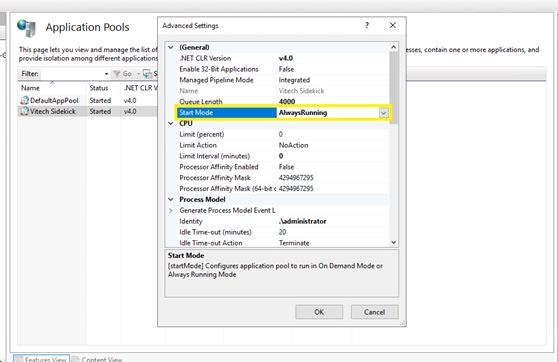This screenshot has height=362, width=558.
Task: Click the .\administrator identity value
Action: click(x=302, y=221)
